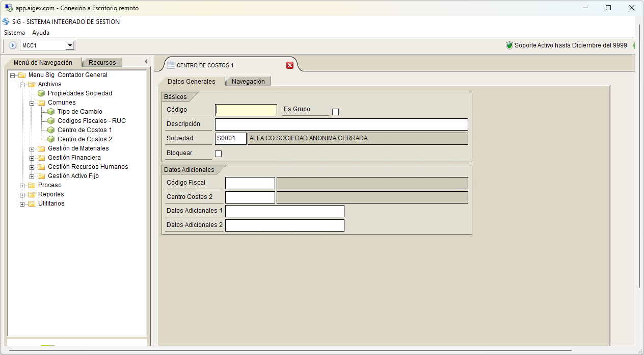Switch to the Recursos tab

tap(102, 62)
